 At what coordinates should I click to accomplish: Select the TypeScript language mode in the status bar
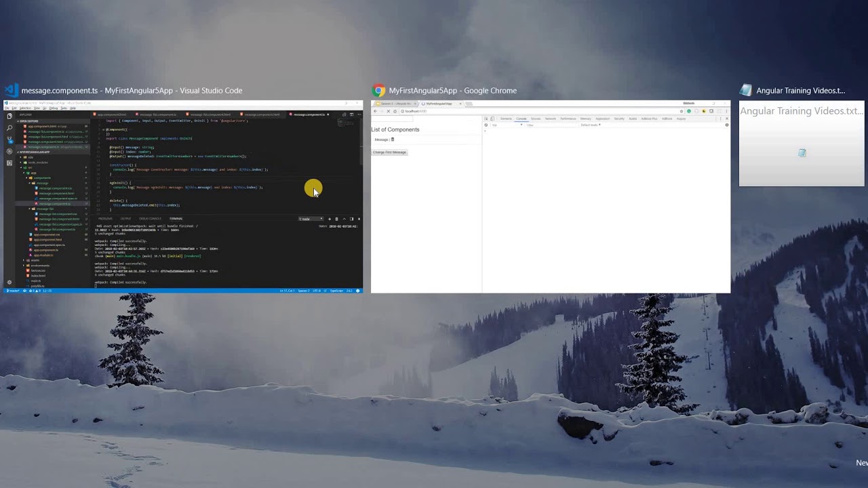pyautogui.click(x=336, y=291)
